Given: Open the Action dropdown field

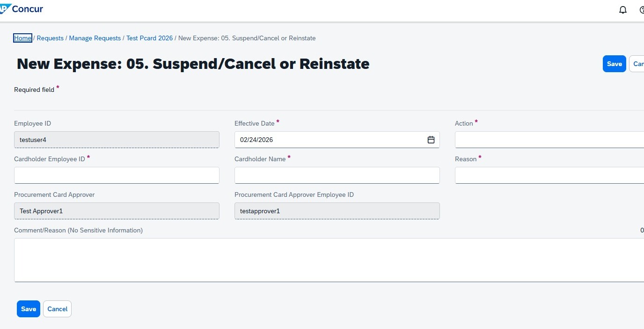Looking at the screenshot, I should click(x=549, y=140).
